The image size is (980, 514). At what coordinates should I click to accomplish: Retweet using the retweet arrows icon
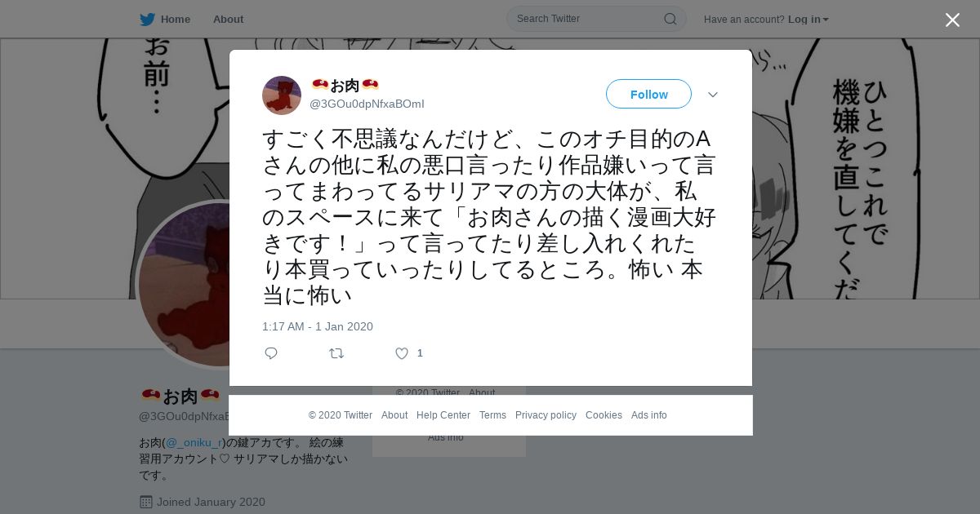click(336, 353)
